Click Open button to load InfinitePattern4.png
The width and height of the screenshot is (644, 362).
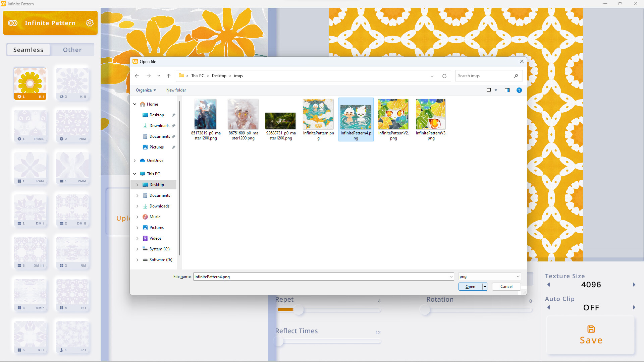point(470,287)
